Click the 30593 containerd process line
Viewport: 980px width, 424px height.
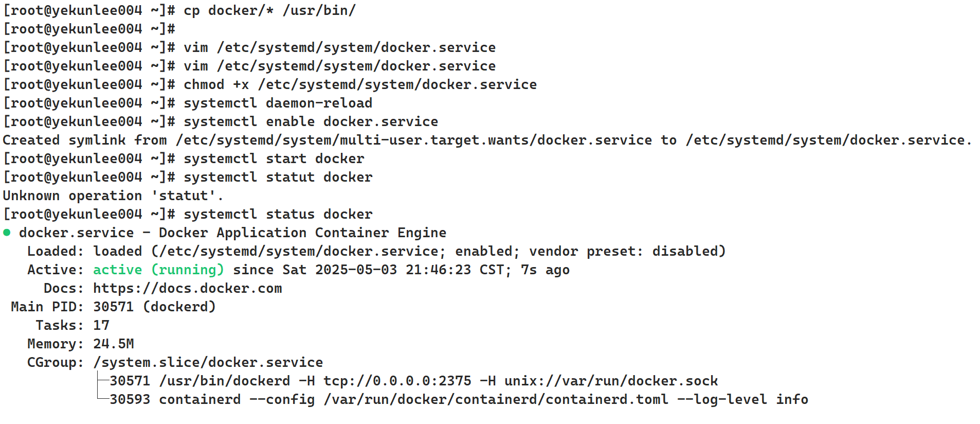(x=459, y=399)
